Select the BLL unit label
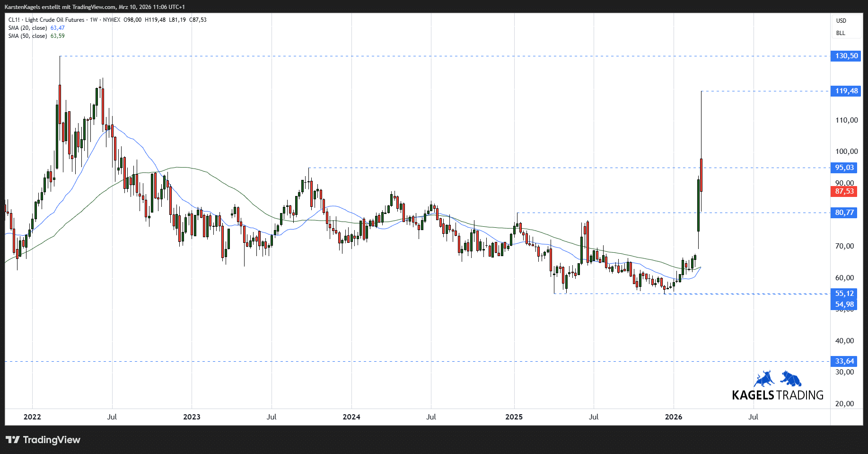 (841, 33)
